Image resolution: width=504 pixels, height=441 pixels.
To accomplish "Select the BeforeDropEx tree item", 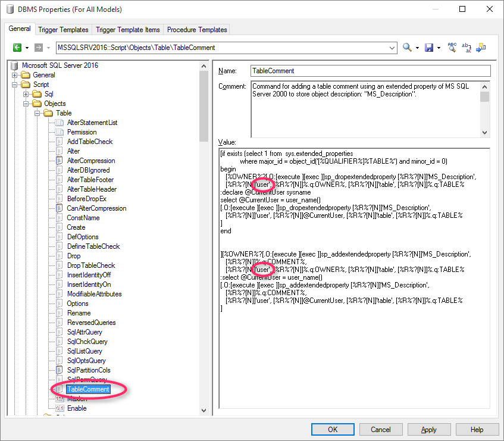I will 86,199.
